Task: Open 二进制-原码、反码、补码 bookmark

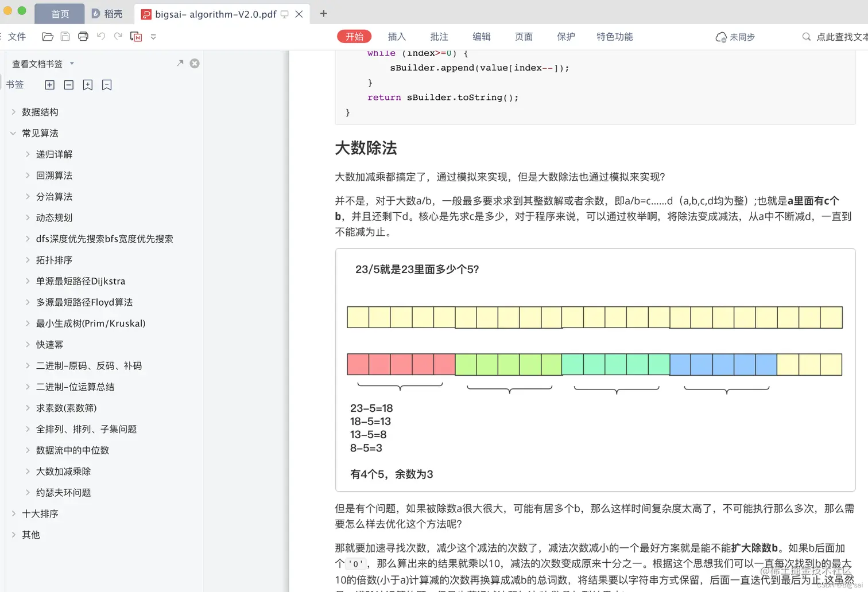Action: click(89, 366)
